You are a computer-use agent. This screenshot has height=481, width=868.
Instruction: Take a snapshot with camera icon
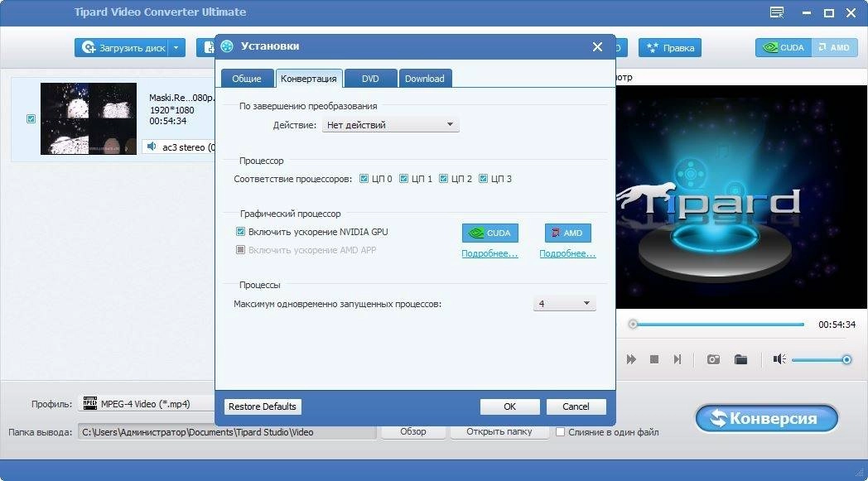tap(714, 359)
